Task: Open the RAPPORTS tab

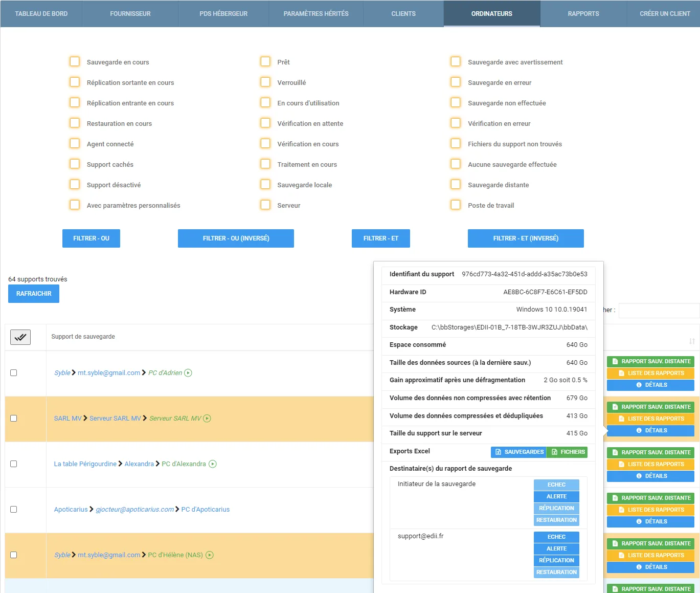Action: pos(583,14)
